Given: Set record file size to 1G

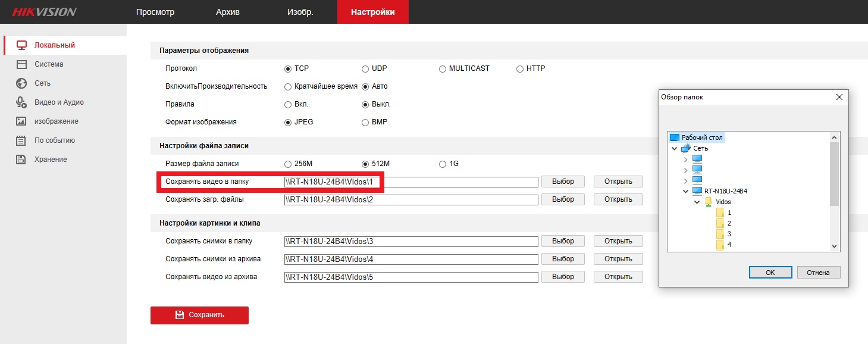Looking at the screenshot, I should tap(442, 164).
